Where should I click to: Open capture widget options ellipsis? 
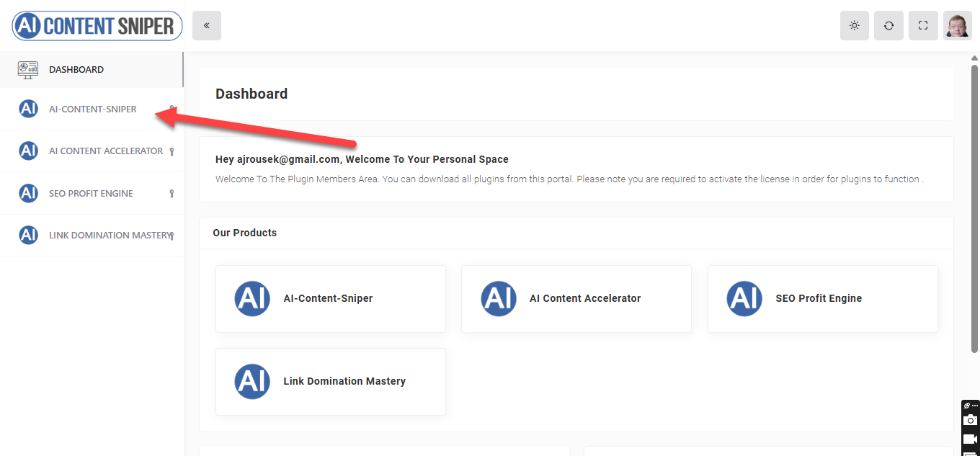975,406
